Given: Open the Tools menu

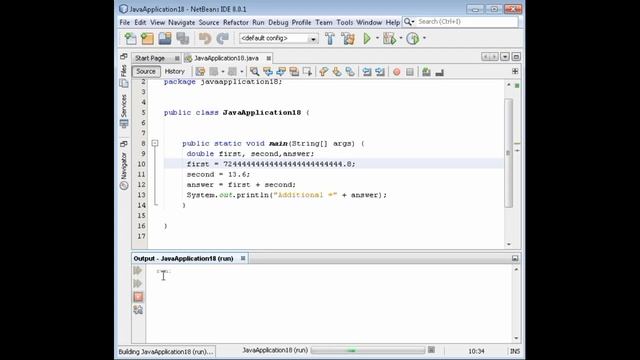Looking at the screenshot, I should [x=344, y=22].
